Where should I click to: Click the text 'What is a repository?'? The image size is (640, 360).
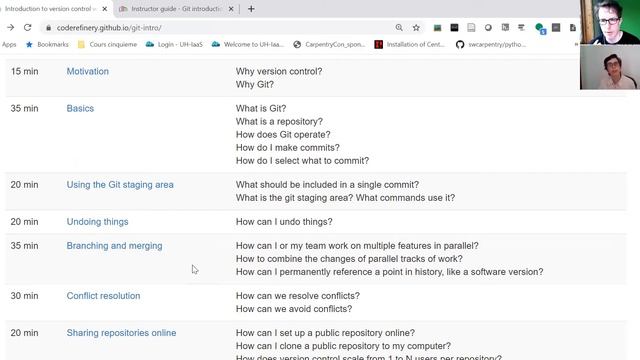point(279,122)
